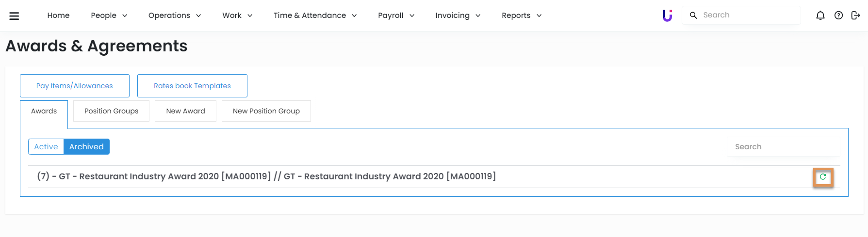868x237 pixels.
Task: Open the Time & Attendance menu
Action: [x=315, y=16]
